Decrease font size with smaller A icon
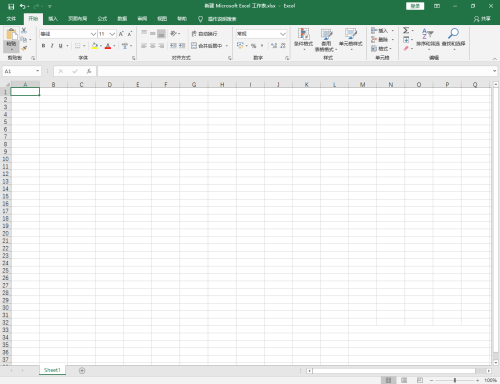 coord(130,34)
